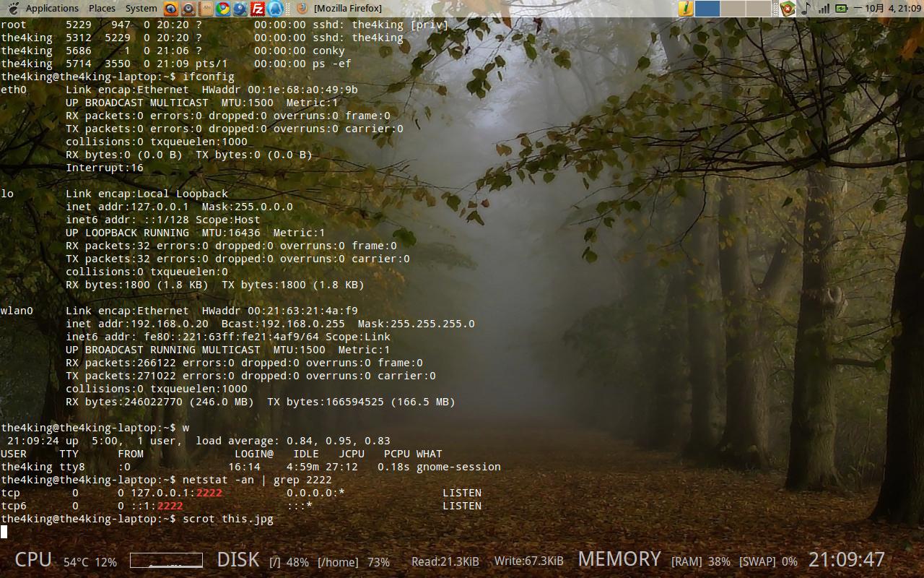Launch Google Chrome from the panel
Image resolution: width=924 pixels, height=578 pixels.
223,9
